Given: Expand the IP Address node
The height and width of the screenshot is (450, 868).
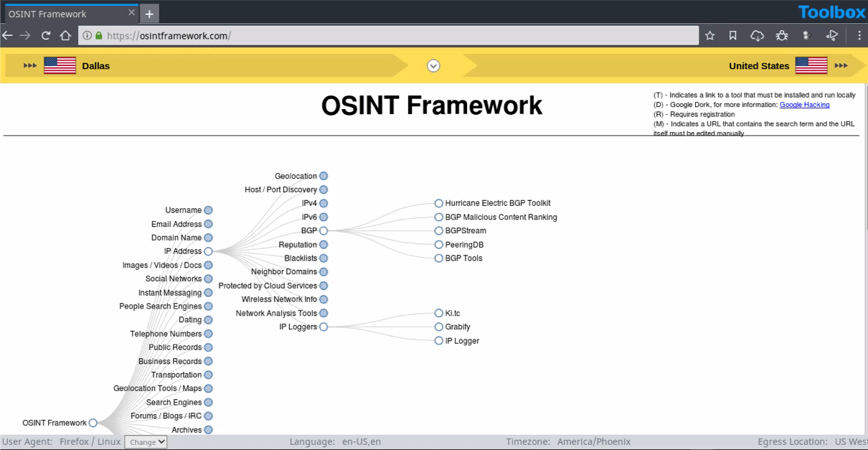Looking at the screenshot, I should [x=208, y=251].
